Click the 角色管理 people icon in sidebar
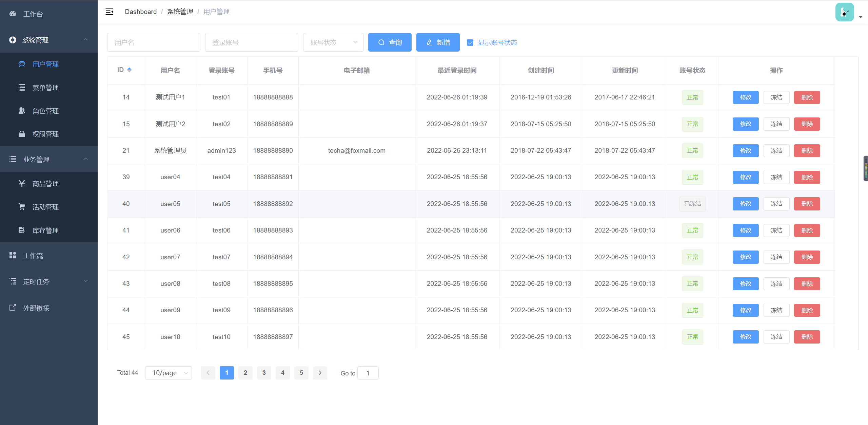 pos(22,111)
